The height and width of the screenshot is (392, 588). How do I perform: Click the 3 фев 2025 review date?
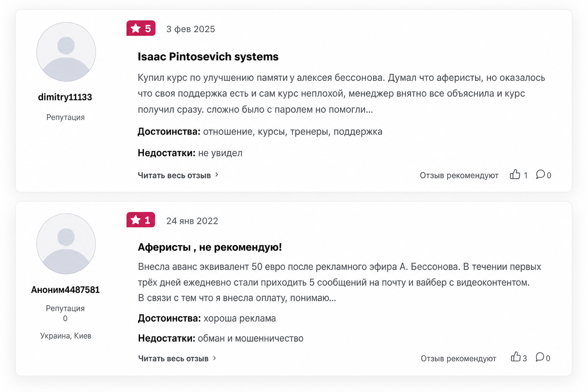(191, 29)
